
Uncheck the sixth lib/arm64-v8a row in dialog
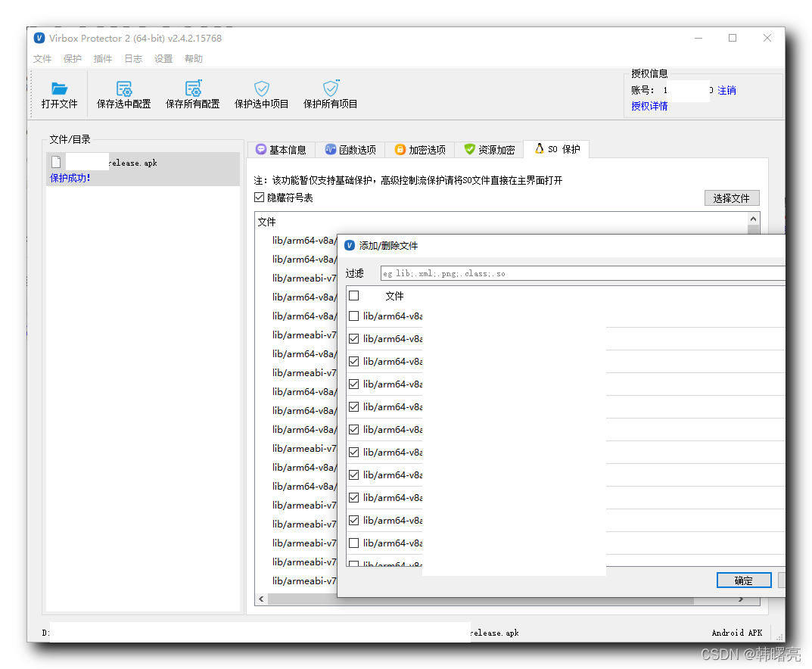[x=354, y=430]
